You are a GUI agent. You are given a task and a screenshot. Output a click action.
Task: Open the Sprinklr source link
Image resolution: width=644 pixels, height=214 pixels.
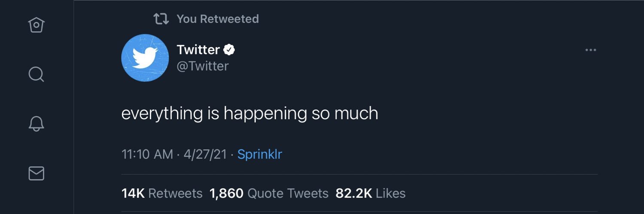click(x=260, y=154)
